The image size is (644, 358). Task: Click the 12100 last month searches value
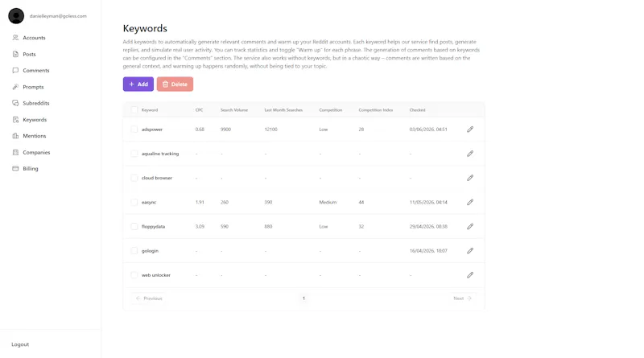point(271,130)
